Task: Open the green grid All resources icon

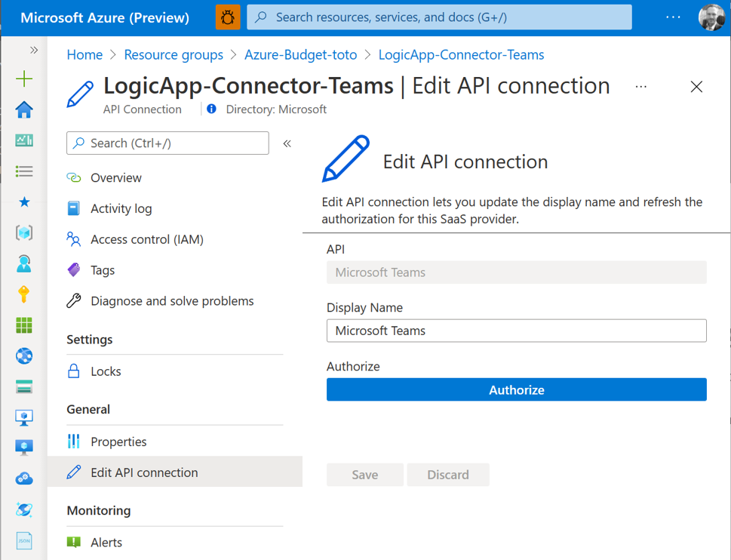Action: pyautogui.click(x=24, y=325)
